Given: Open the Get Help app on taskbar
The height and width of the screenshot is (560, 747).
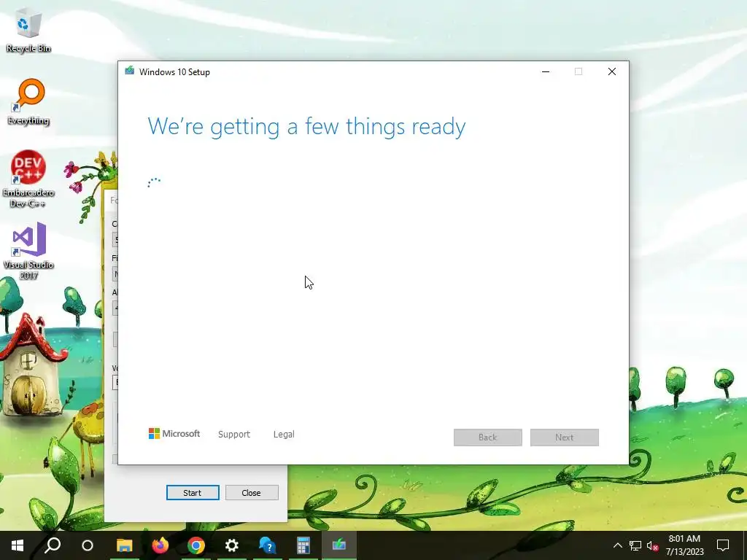Looking at the screenshot, I should coord(267,545).
